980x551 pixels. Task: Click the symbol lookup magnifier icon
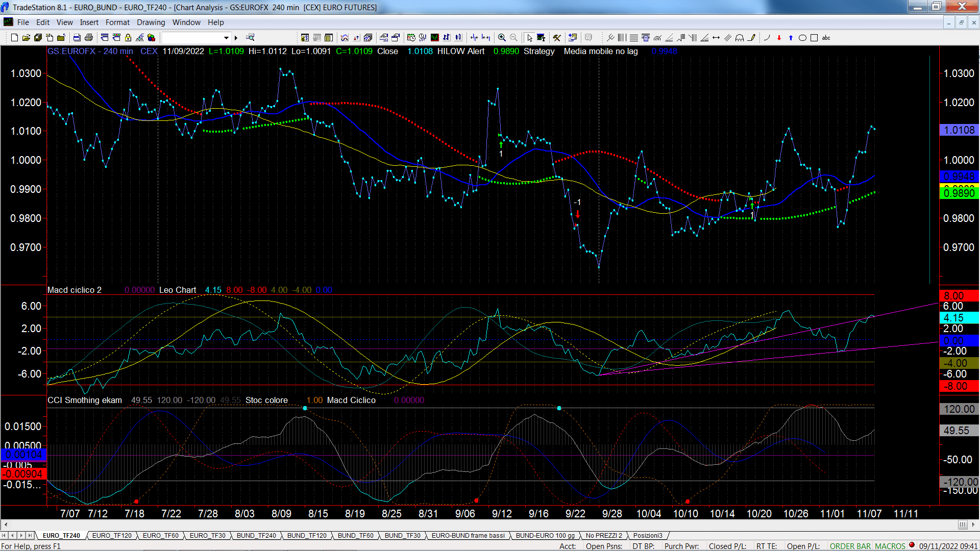point(250,37)
